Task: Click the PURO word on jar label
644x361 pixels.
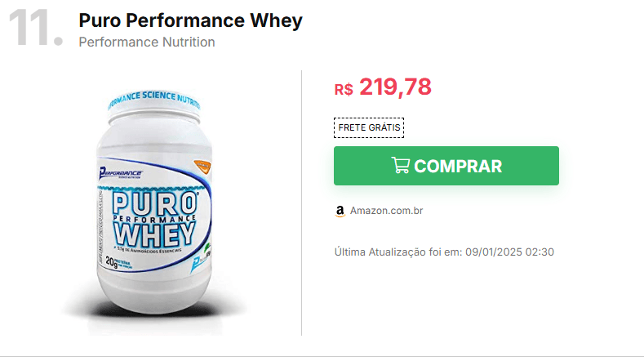Action: pos(155,203)
